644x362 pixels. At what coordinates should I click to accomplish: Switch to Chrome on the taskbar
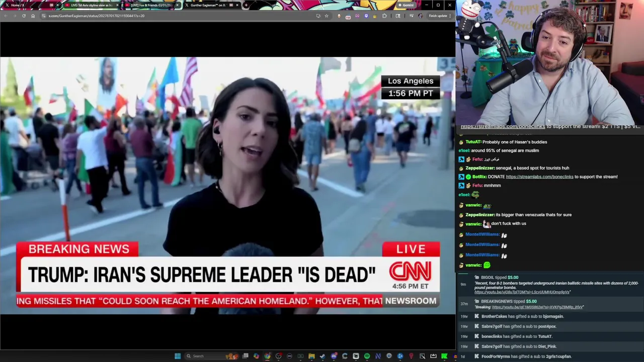[267, 356]
